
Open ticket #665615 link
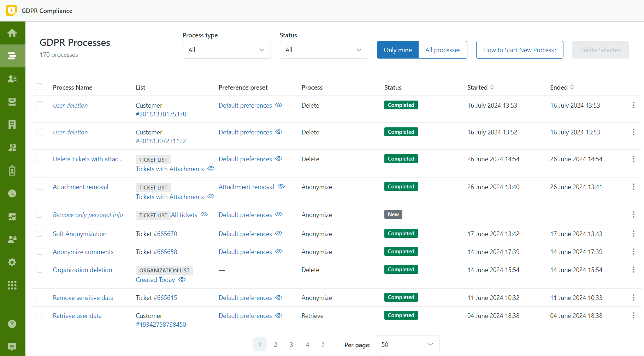(x=165, y=297)
